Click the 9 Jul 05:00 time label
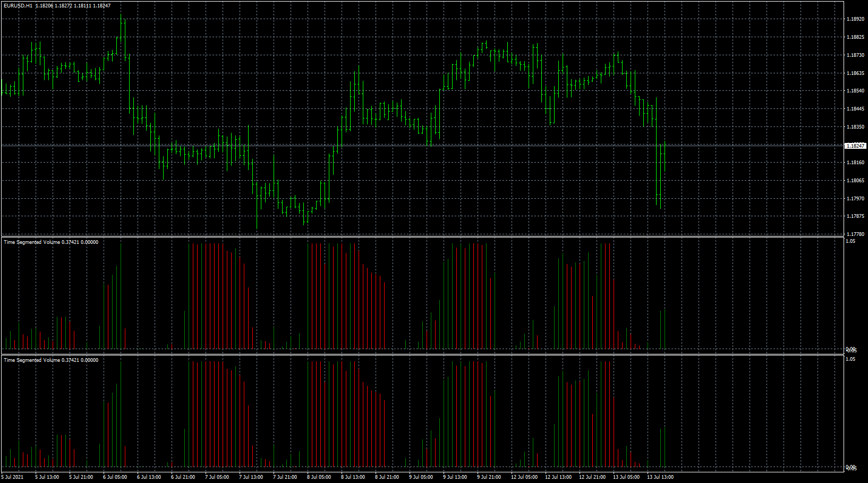The width and height of the screenshot is (868, 483). 421,477
